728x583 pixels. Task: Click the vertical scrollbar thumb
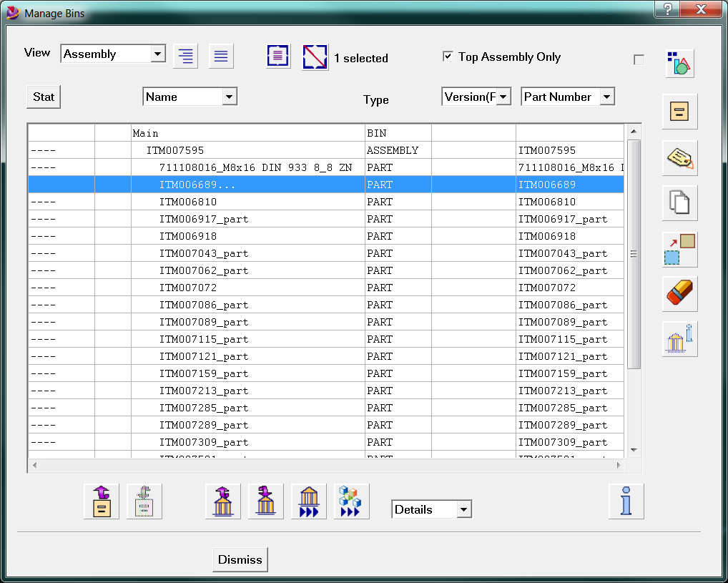click(x=634, y=254)
